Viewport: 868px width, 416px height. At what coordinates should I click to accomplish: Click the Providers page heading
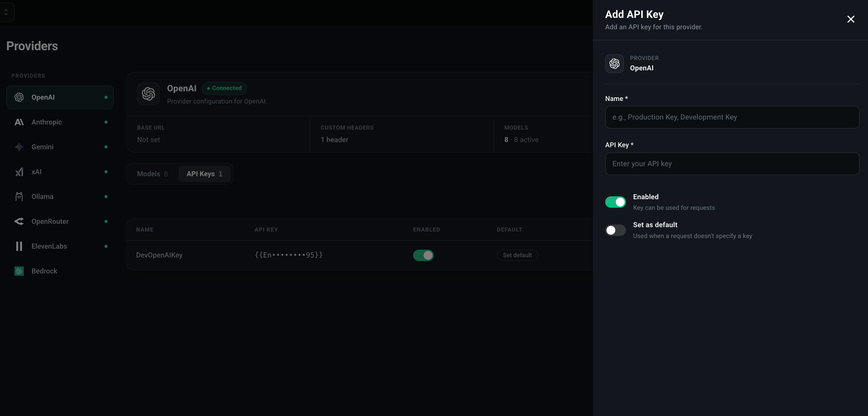click(x=32, y=46)
